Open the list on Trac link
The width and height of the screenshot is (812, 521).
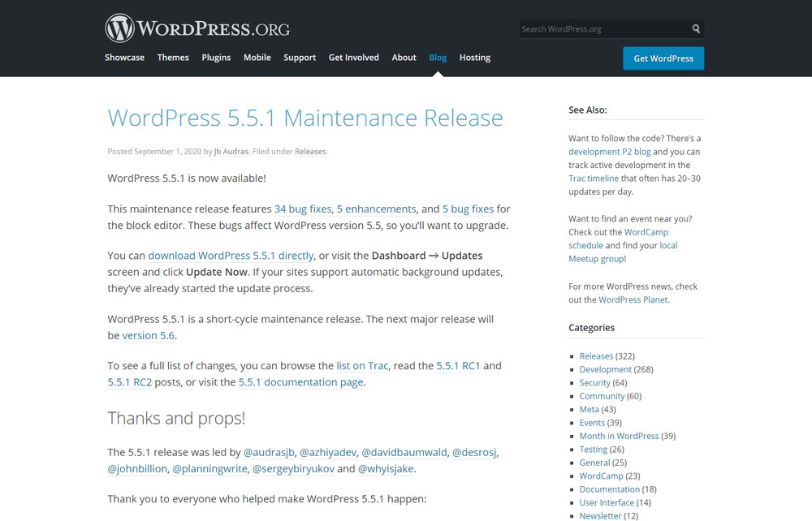[362, 366]
